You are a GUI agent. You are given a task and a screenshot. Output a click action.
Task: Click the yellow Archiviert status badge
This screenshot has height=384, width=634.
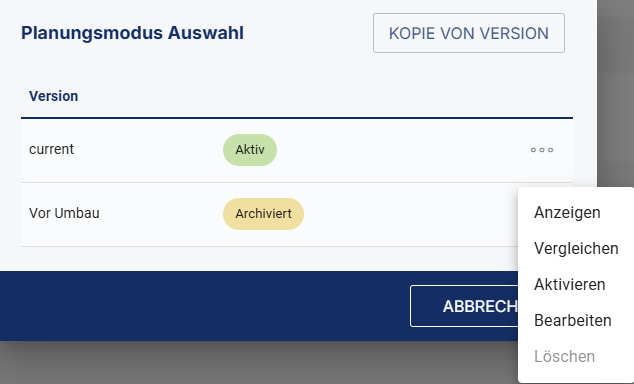pyautogui.click(x=263, y=214)
